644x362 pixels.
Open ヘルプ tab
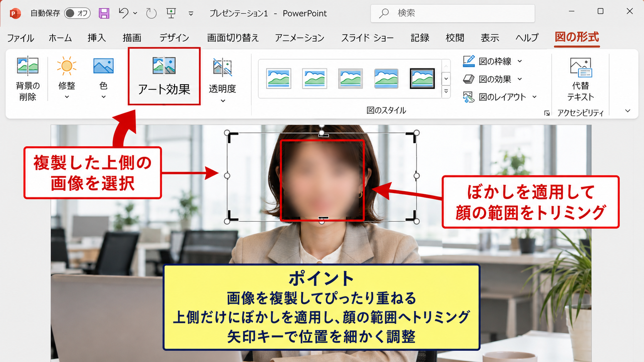click(x=527, y=38)
